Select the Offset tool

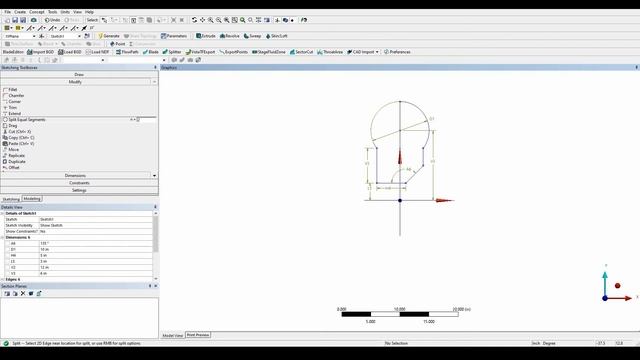click(x=11, y=167)
